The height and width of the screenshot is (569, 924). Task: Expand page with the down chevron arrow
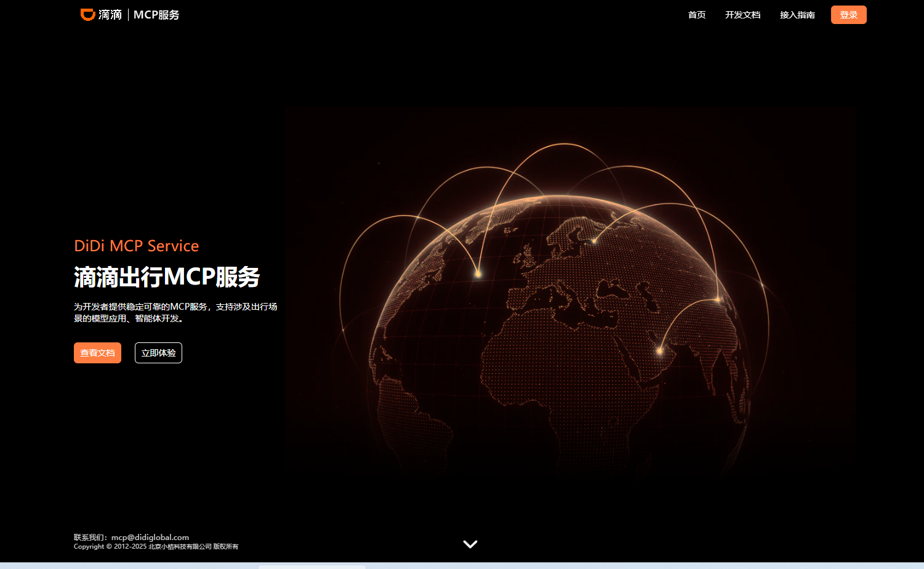(x=470, y=544)
